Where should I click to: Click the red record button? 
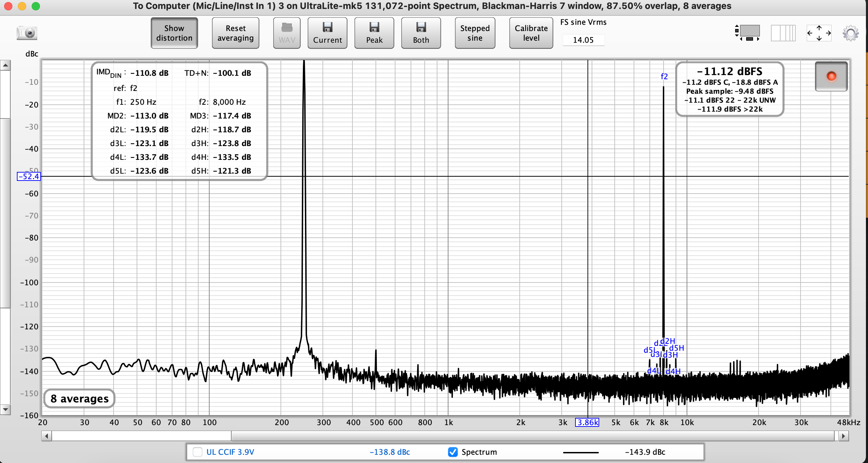point(831,76)
